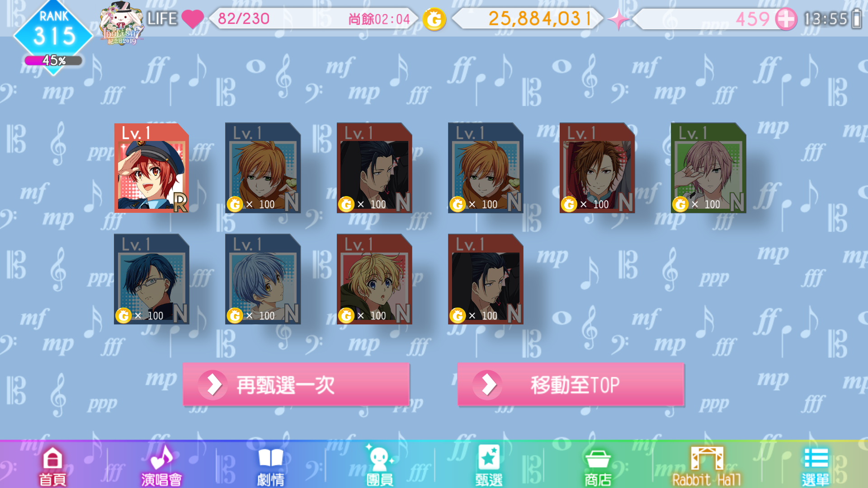The height and width of the screenshot is (488, 868).
Task: Tap the pink LIFE heart icon
Action: 193,19
